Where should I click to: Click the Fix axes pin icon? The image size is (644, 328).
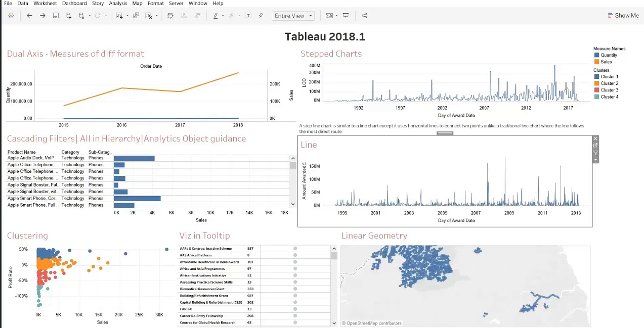click(x=261, y=16)
